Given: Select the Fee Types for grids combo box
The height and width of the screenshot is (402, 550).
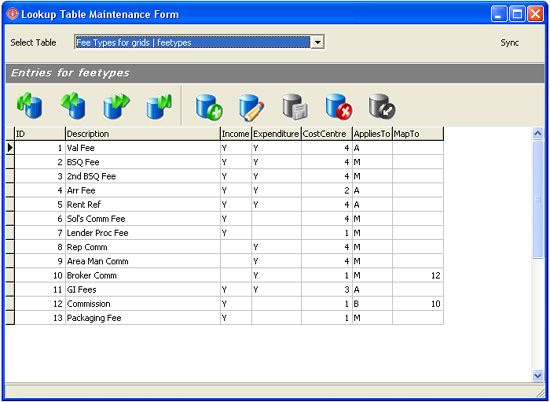Looking at the screenshot, I should 199,42.
